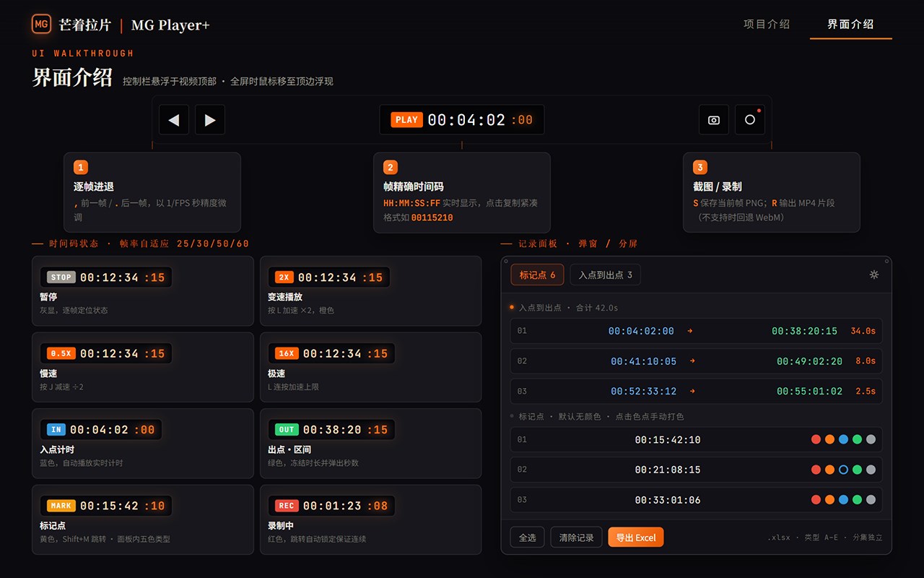Select marker timecode 00:33:01:06
The image size is (924, 578).
click(668, 499)
